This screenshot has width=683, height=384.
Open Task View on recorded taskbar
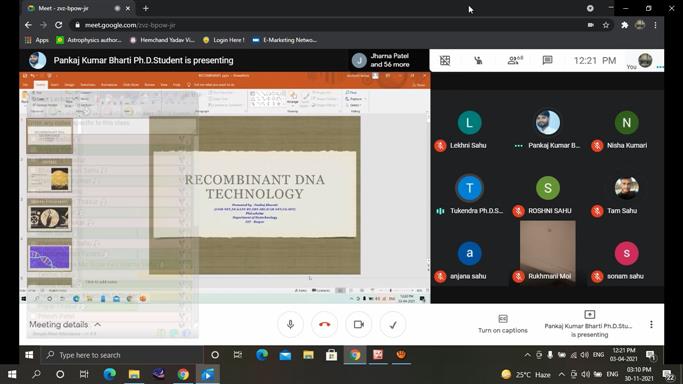coord(238,355)
